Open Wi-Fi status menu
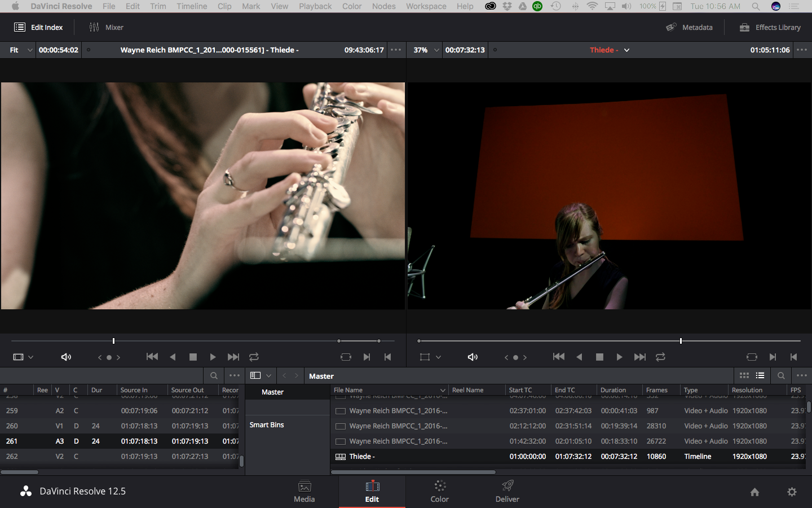This screenshot has width=812, height=508. 592,6
